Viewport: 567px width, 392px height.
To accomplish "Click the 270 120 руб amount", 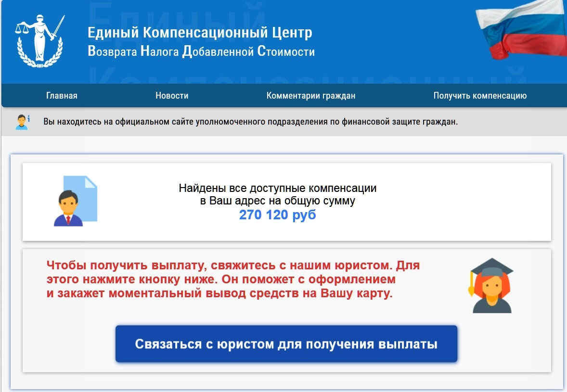I will tap(277, 215).
